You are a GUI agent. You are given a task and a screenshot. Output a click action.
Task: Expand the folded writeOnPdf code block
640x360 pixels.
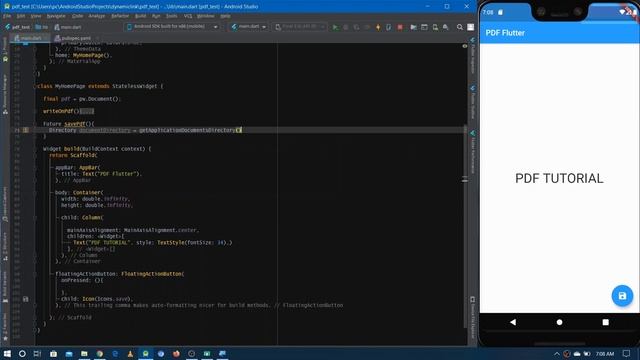pos(87,111)
